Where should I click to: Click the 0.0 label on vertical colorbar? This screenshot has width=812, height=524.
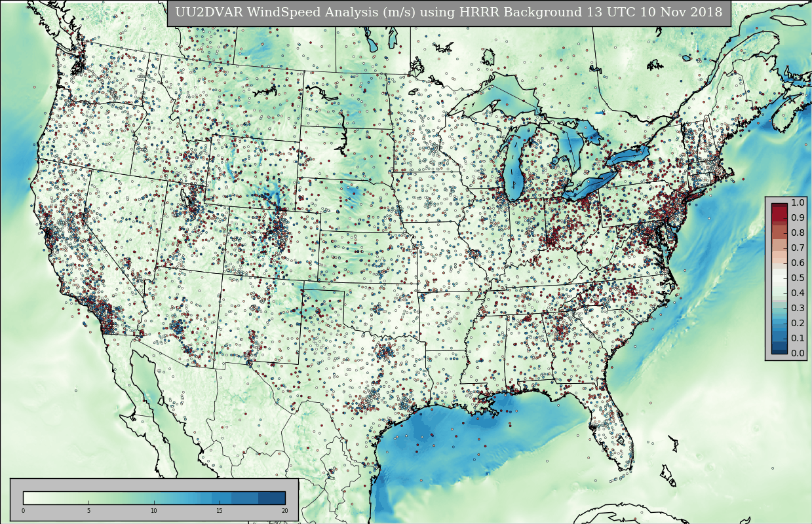(x=798, y=353)
